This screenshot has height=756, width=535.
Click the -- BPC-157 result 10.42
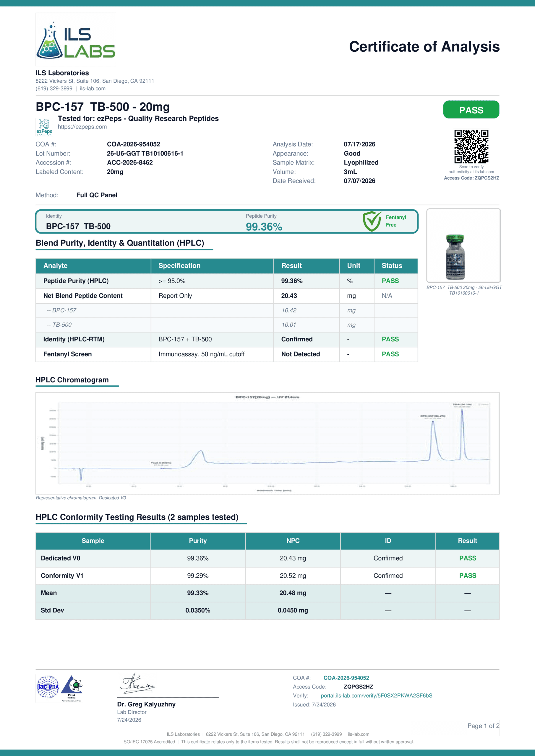click(x=289, y=310)
